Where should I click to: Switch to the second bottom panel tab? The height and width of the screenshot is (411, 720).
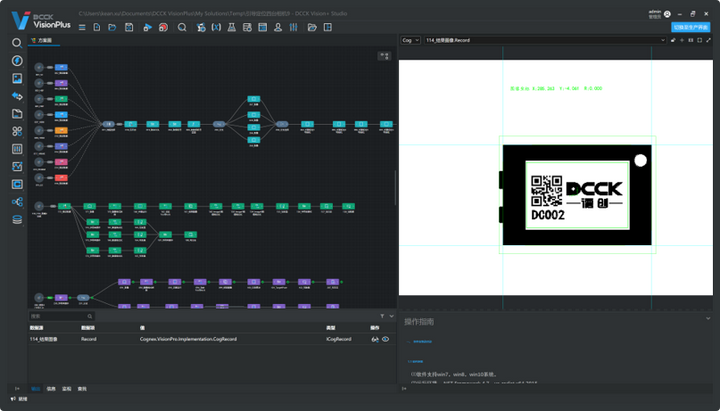[x=51, y=387]
